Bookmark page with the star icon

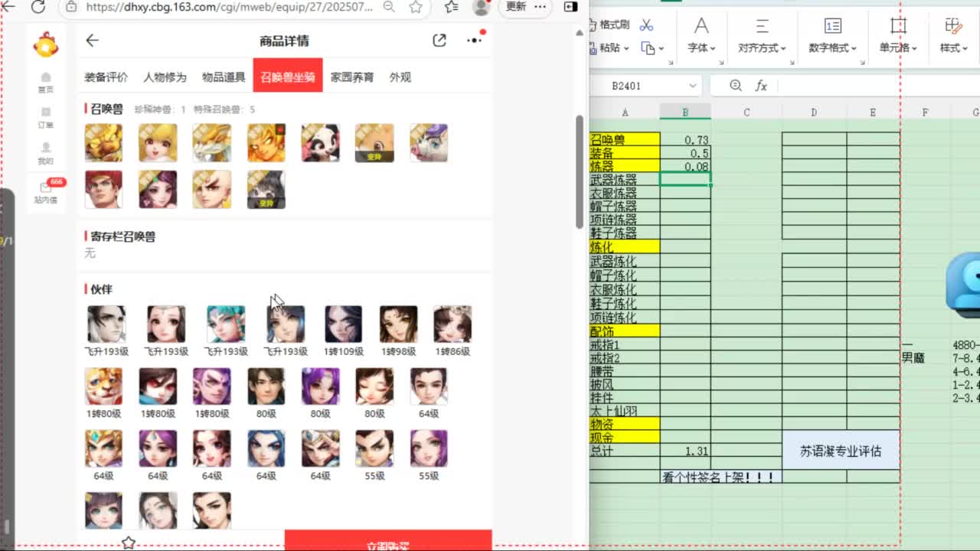click(416, 6)
